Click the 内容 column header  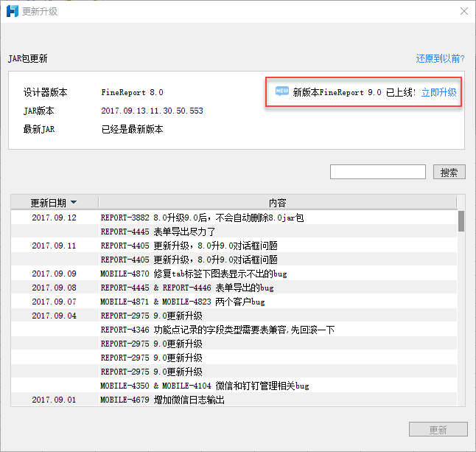[278, 202]
